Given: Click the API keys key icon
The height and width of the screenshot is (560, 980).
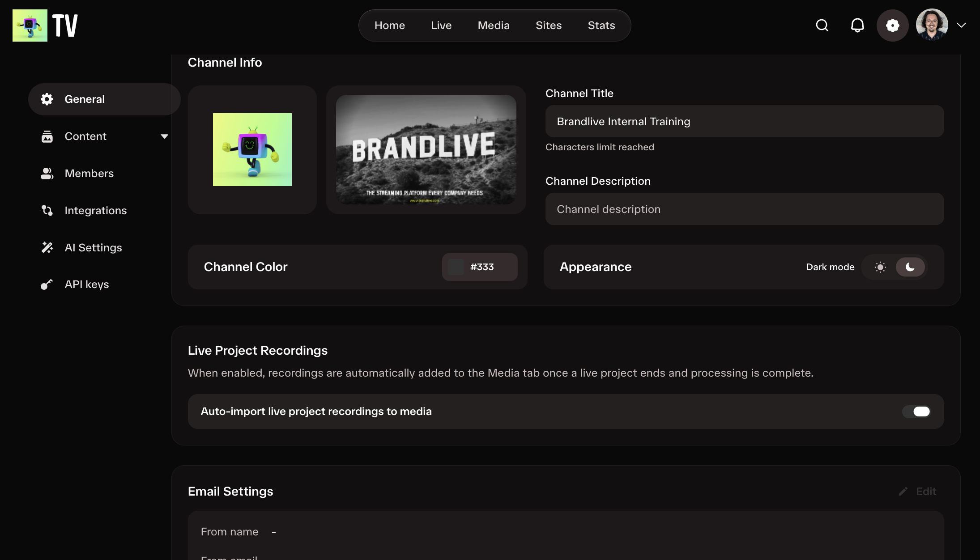Looking at the screenshot, I should (x=47, y=284).
